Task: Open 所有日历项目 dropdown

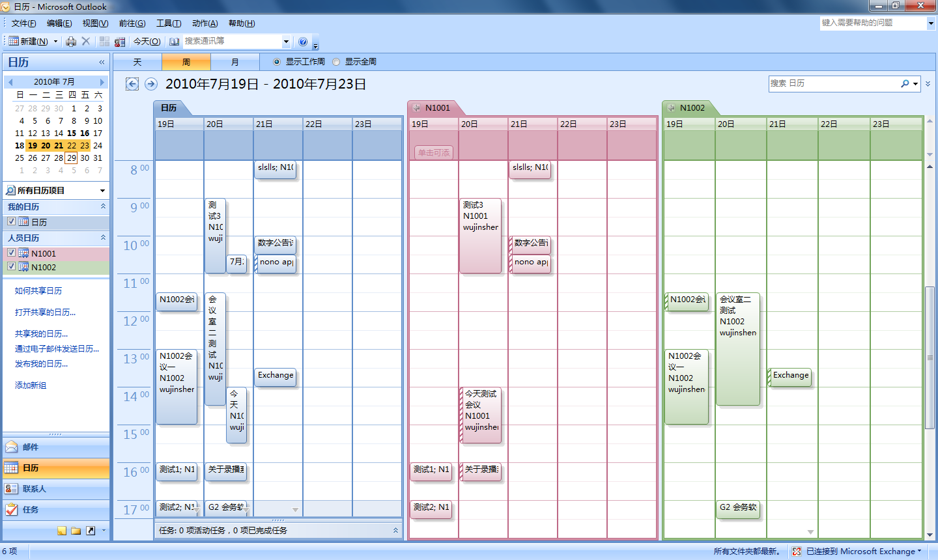Action: pyautogui.click(x=102, y=191)
